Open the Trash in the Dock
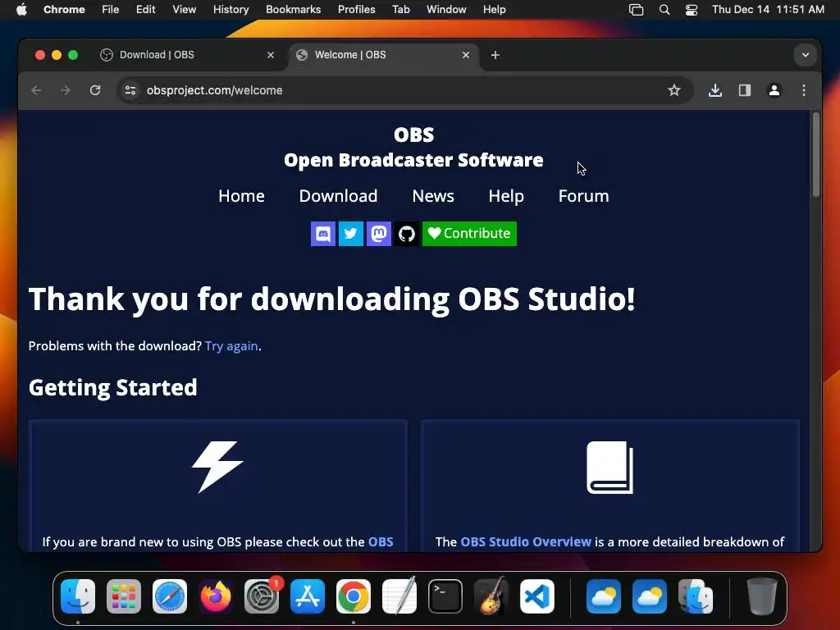The height and width of the screenshot is (630, 840). point(761,596)
